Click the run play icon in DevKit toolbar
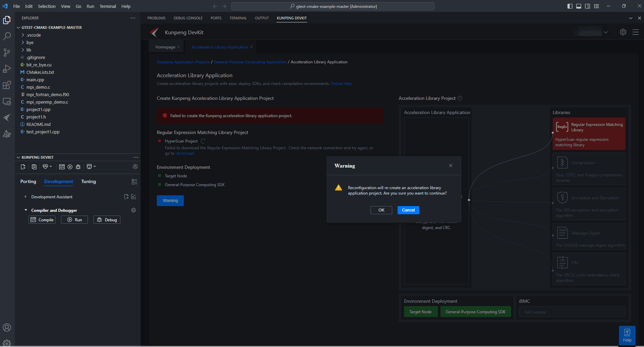The width and height of the screenshot is (644, 347). point(70,167)
